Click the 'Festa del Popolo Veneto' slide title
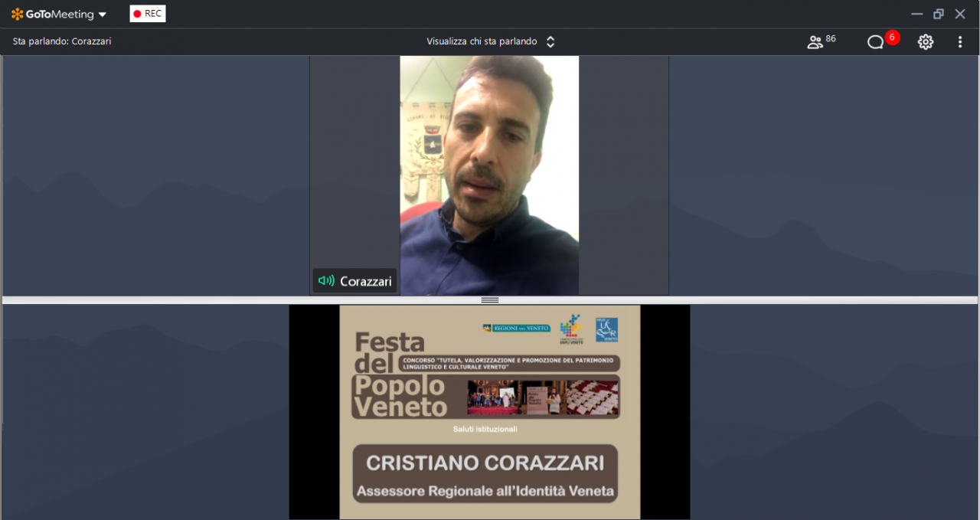980x520 pixels. (398, 374)
